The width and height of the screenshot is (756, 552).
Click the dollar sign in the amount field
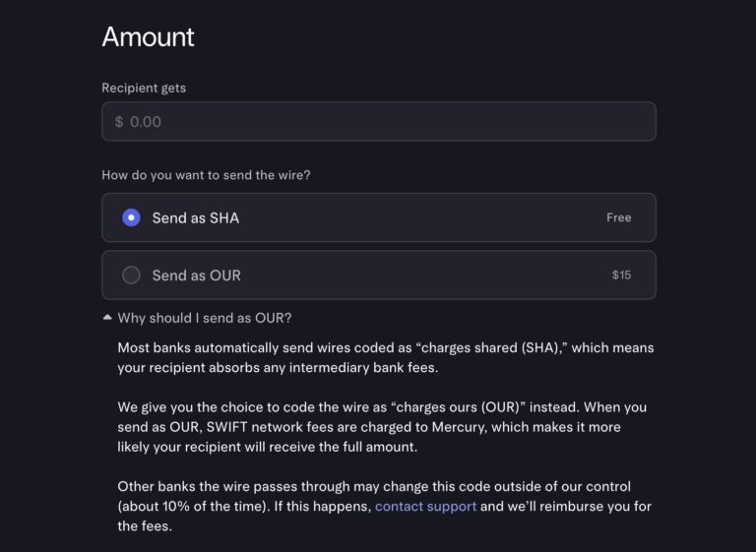click(119, 122)
